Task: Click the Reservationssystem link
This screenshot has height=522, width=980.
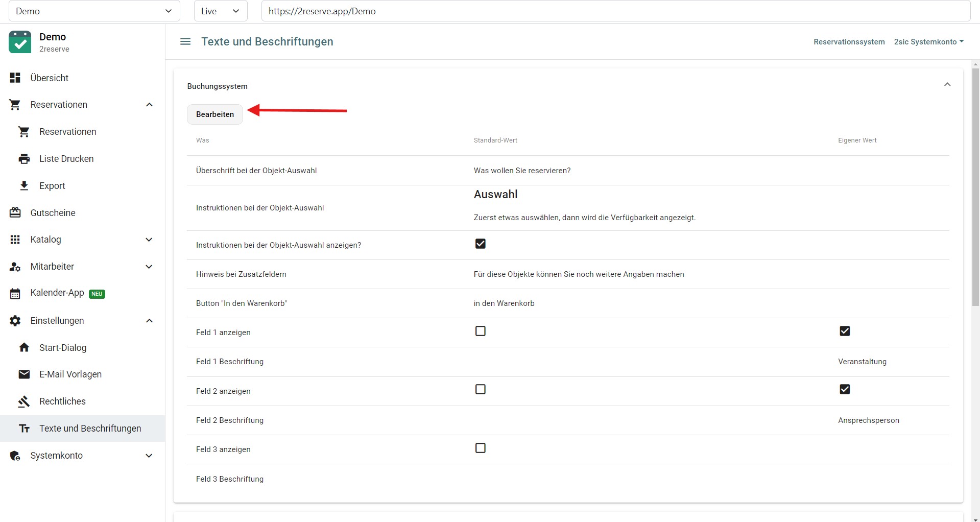Action: click(x=849, y=42)
